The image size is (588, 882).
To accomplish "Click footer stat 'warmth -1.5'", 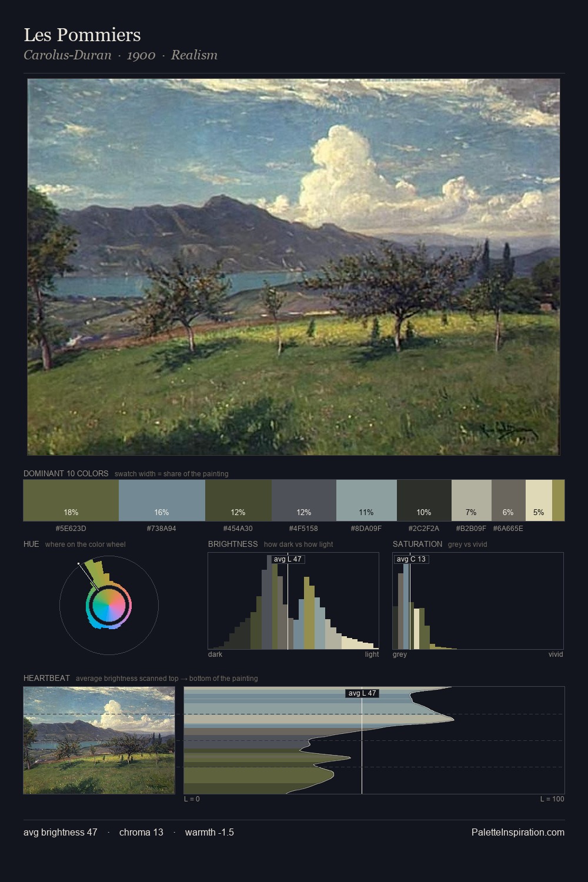I will coord(209,832).
